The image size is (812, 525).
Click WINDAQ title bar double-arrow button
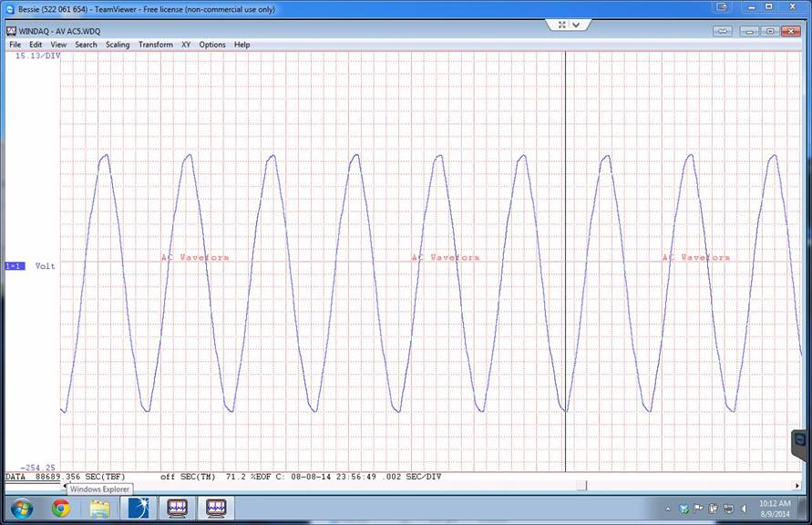pyautogui.click(x=723, y=32)
